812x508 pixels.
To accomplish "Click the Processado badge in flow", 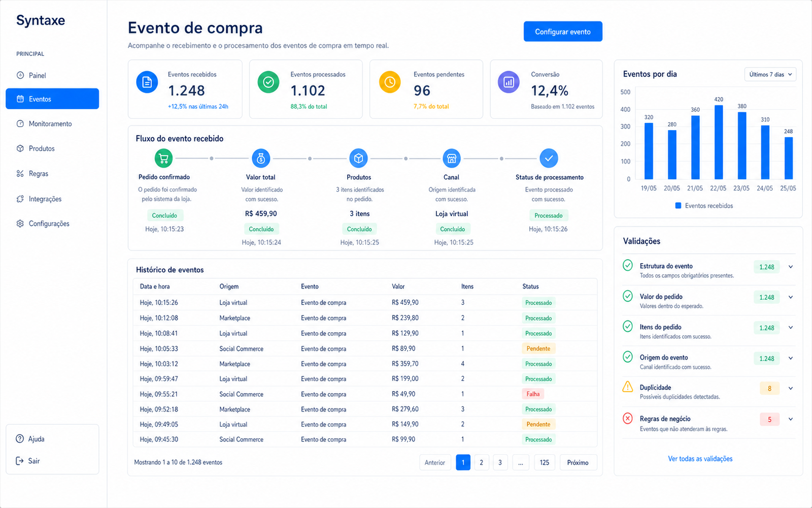I will click(548, 215).
